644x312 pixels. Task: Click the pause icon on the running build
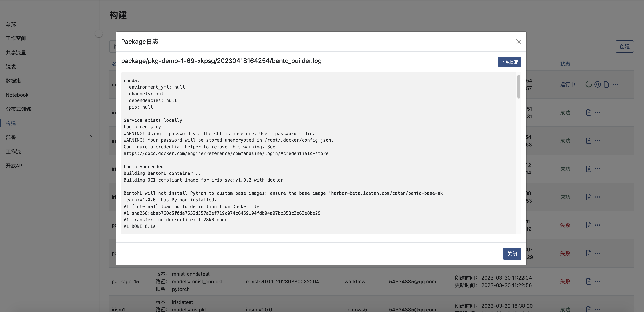click(597, 85)
